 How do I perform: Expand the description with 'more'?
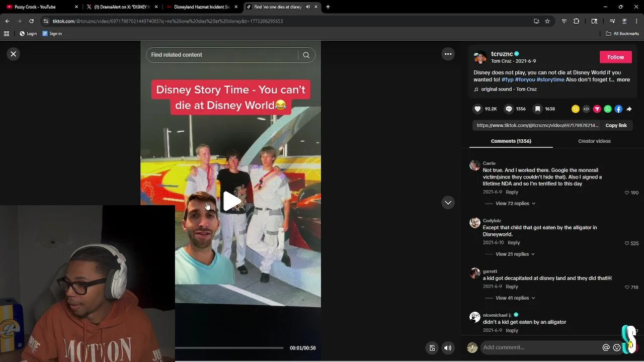623,79
